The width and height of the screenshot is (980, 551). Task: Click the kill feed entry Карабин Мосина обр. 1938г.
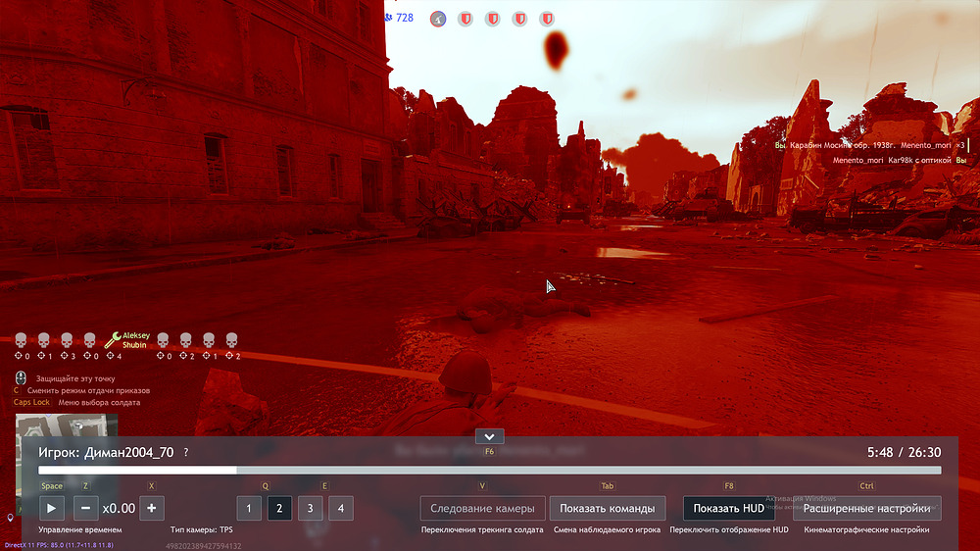[x=841, y=145]
